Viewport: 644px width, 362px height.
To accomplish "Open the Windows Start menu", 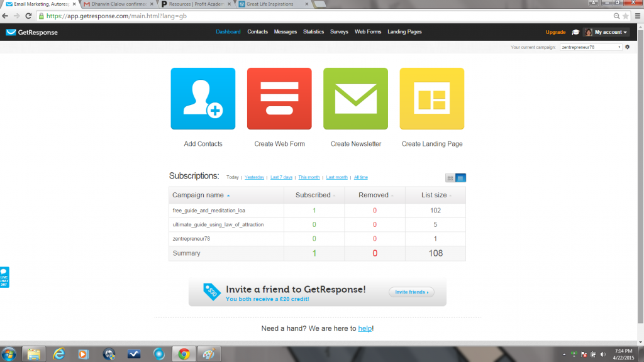I will coord(9,354).
